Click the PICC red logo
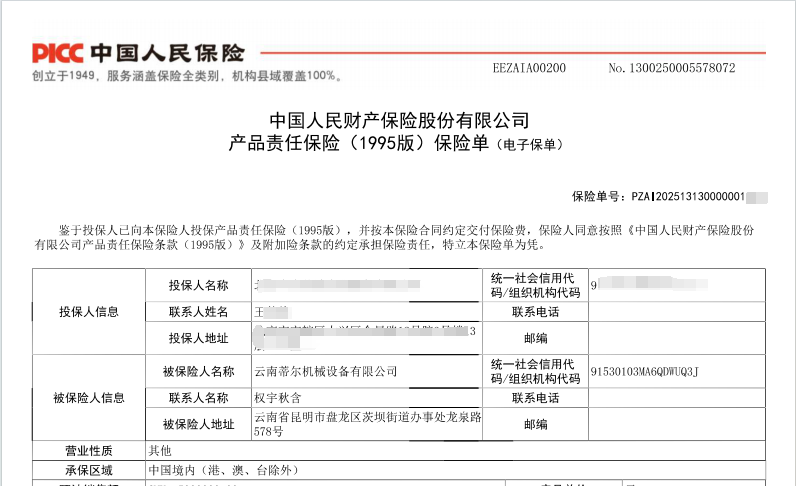The height and width of the screenshot is (486, 796). click(x=57, y=53)
